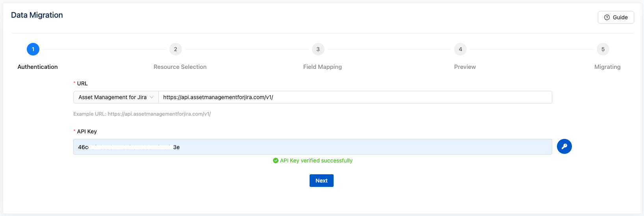This screenshot has width=644, height=216.
Task: Select the Migrating step label
Action: [607, 67]
